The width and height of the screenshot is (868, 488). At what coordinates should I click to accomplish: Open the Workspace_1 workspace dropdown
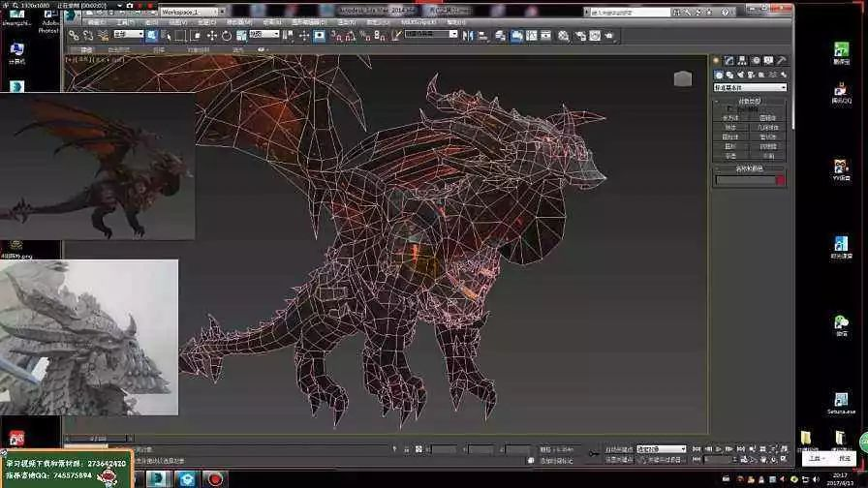(x=191, y=11)
